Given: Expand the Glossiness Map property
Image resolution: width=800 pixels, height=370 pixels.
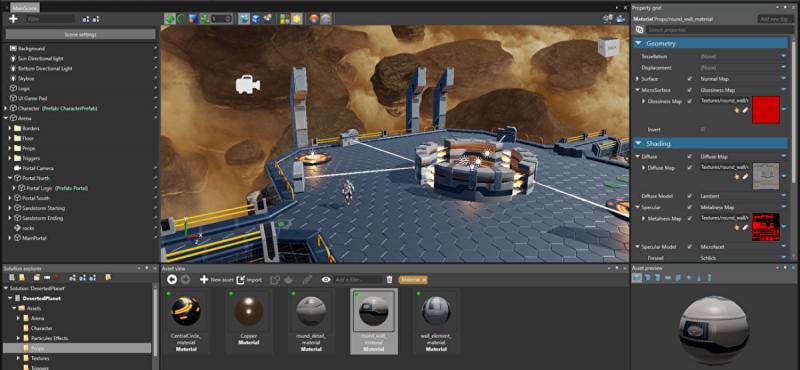Looking at the screenshot, I should pyautogui.click(x=643, y=102).
